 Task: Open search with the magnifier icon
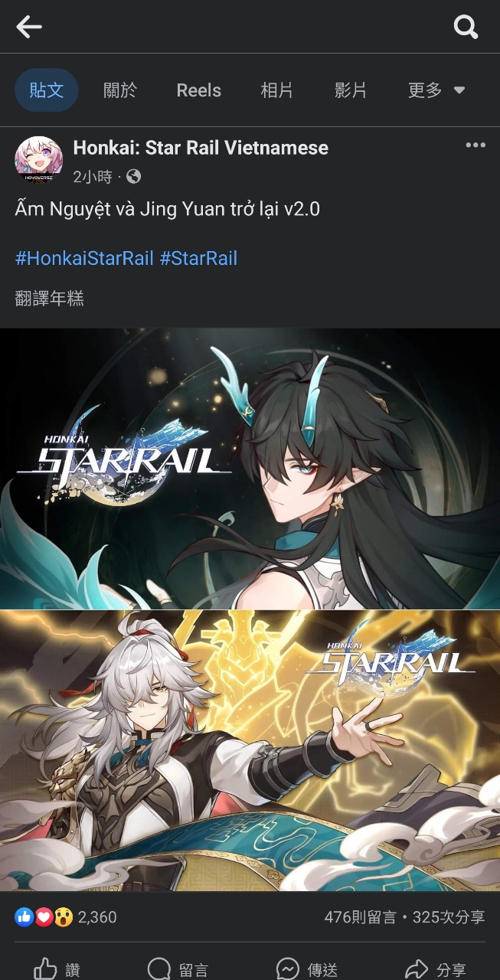[466, 28]
